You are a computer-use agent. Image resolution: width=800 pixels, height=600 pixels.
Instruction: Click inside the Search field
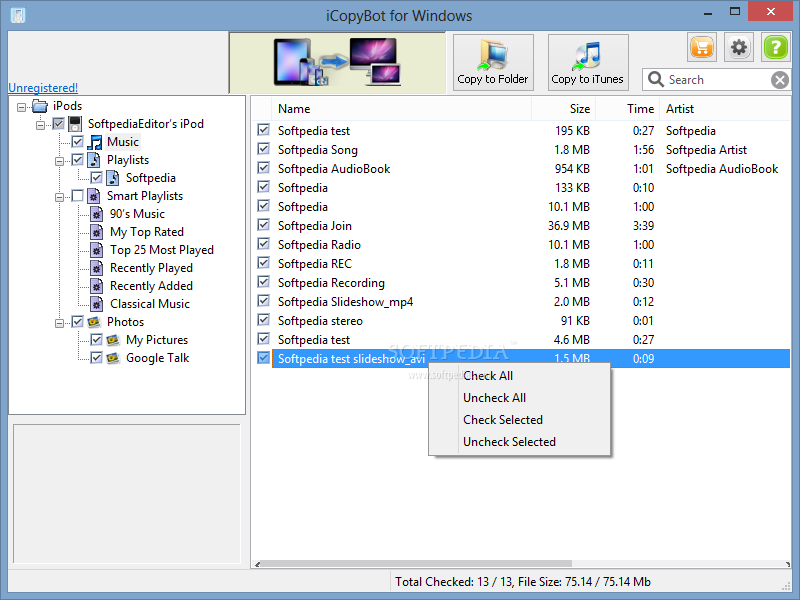coord(717,80)
